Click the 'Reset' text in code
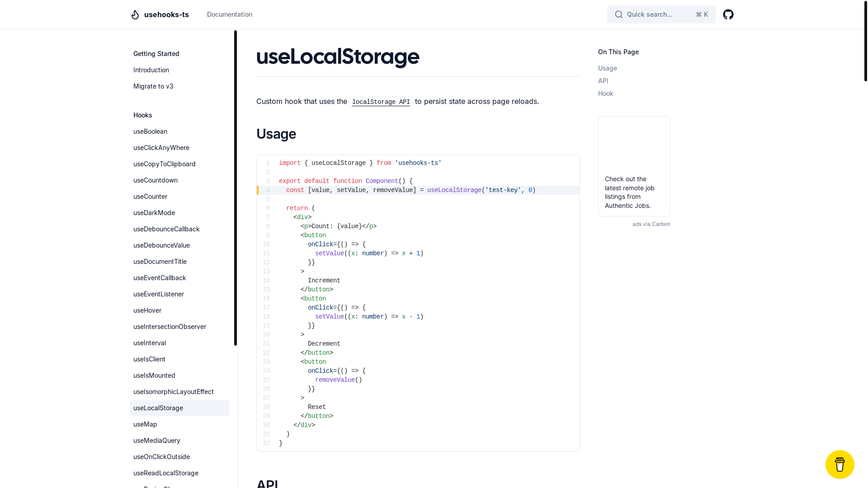This screenshot has height=488, width=868. (x=316, y=407)
